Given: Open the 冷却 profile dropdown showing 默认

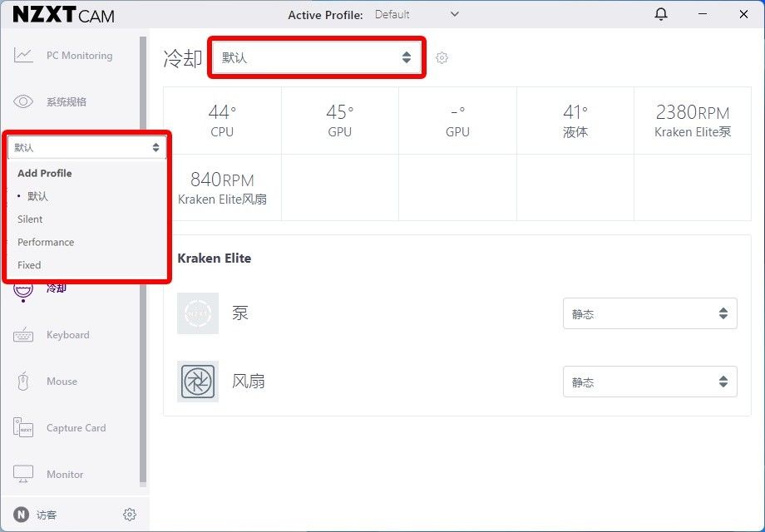Looking at the screenshot, I should pyautogui.click(x=317, y=57).
